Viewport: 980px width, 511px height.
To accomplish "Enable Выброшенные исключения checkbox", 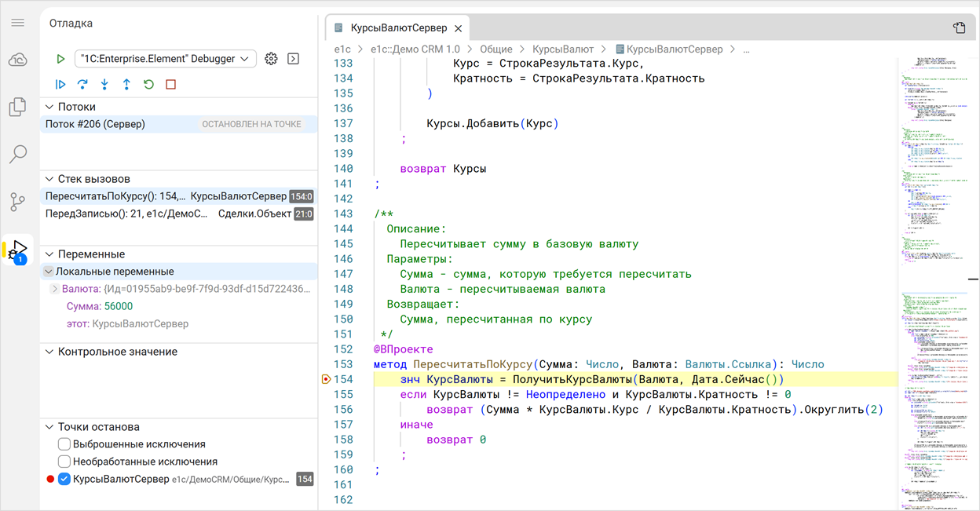I will tap(64, 444).
